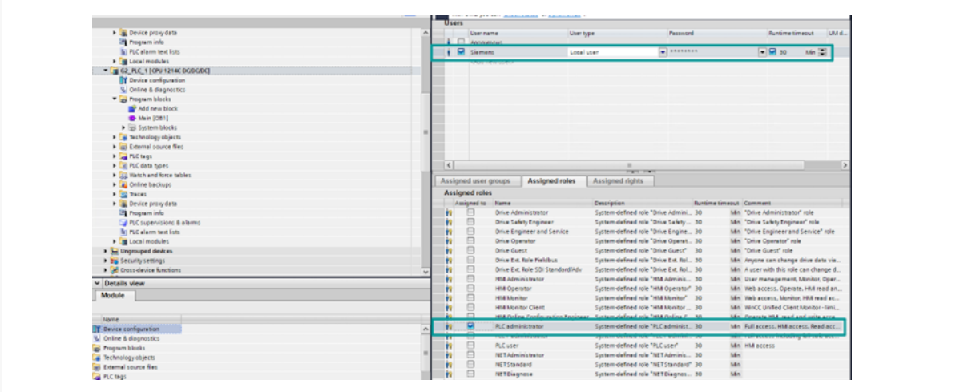980x392 pixels.
Task: Click the Password column header
Action: (x=717, y=34)
